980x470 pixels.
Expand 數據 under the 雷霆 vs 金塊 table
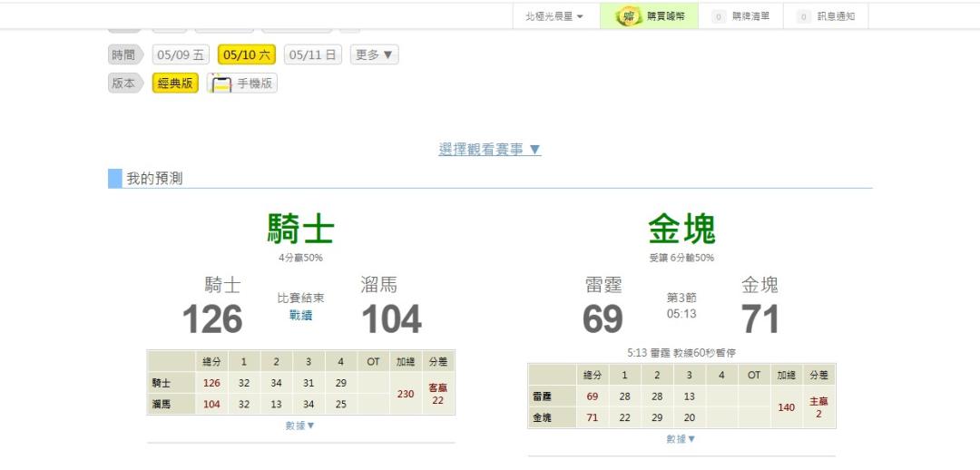[681, 439]
